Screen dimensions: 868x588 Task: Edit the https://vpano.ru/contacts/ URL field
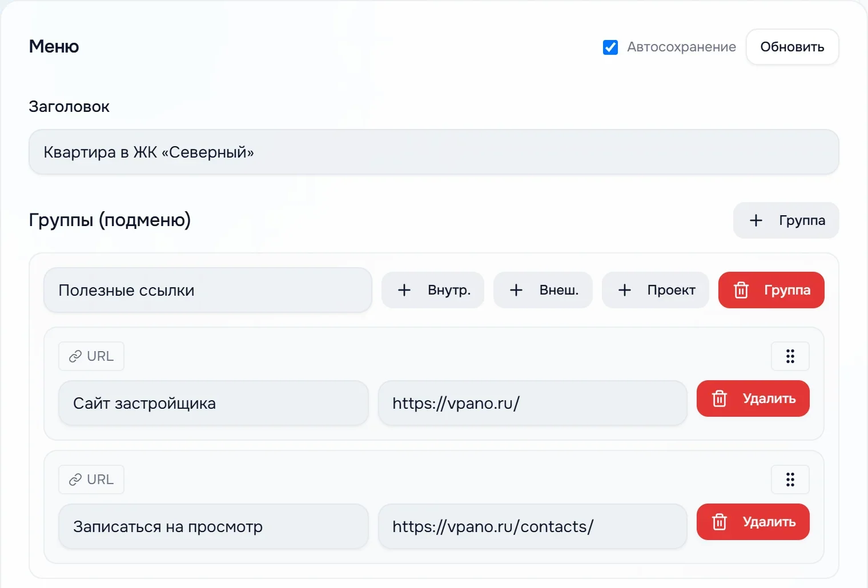[x=532, y=526]
